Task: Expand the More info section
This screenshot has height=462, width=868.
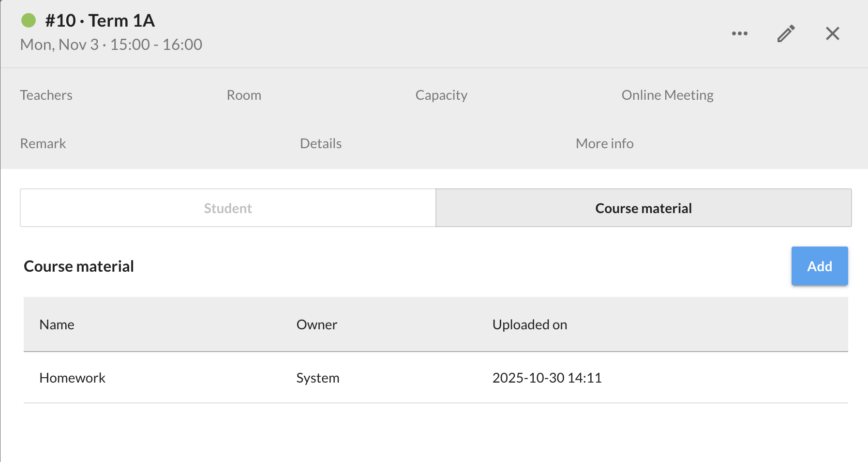Action: point(604,143)
